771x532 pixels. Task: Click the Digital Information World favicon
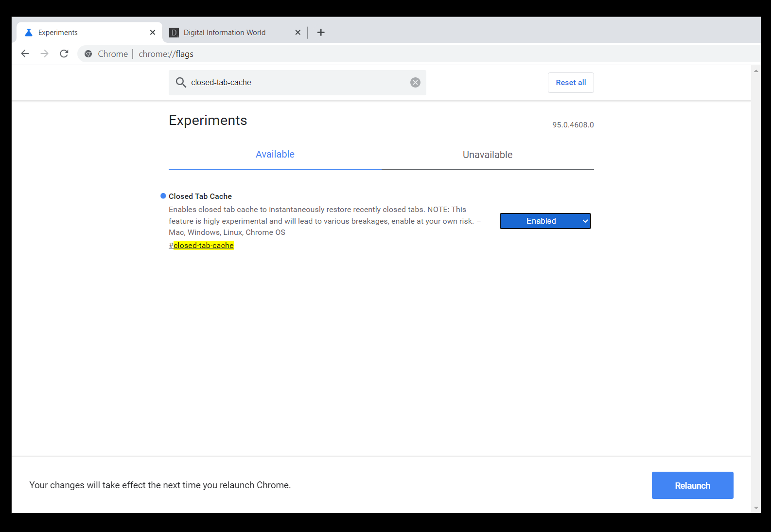tap(174, 33)
